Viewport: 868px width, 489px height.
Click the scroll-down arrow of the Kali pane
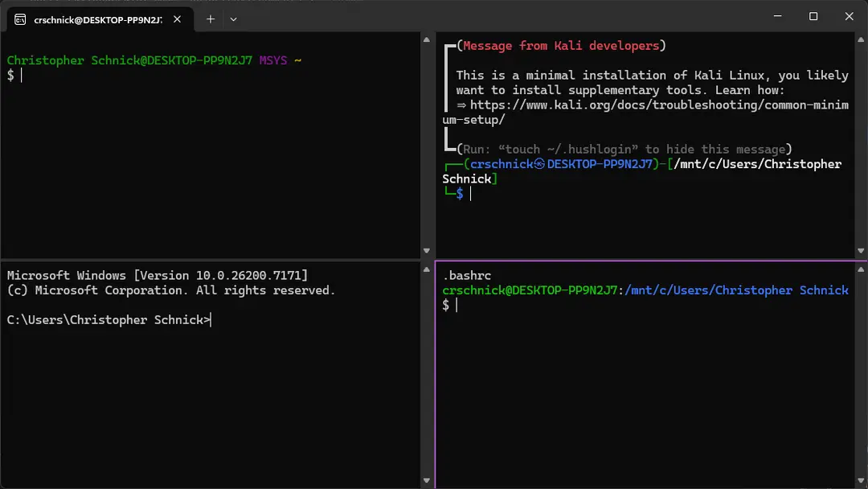point(862,249)
